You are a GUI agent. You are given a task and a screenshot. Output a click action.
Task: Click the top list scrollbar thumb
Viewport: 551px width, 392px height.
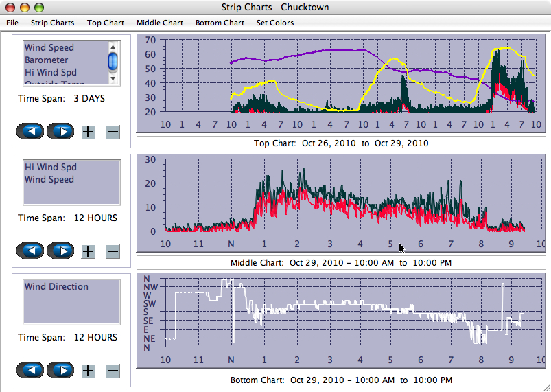113,62
